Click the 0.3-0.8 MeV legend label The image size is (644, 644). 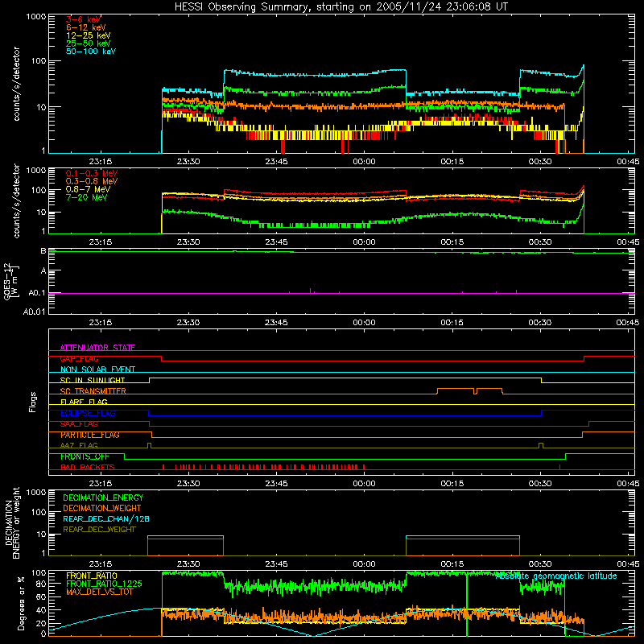pyautogui.click(x=92, y=181)
